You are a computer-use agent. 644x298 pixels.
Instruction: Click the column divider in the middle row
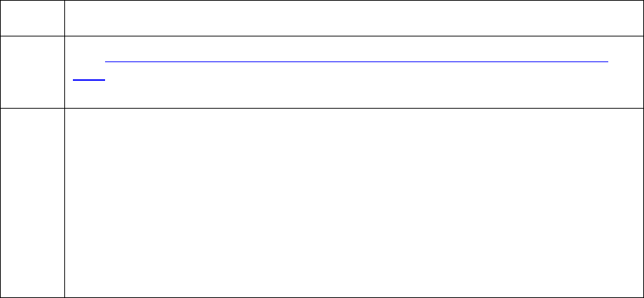point(64,71)
